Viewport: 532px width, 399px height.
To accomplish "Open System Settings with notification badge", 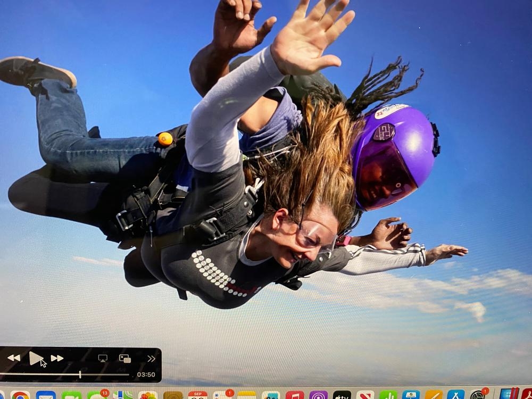I will 479,395.
